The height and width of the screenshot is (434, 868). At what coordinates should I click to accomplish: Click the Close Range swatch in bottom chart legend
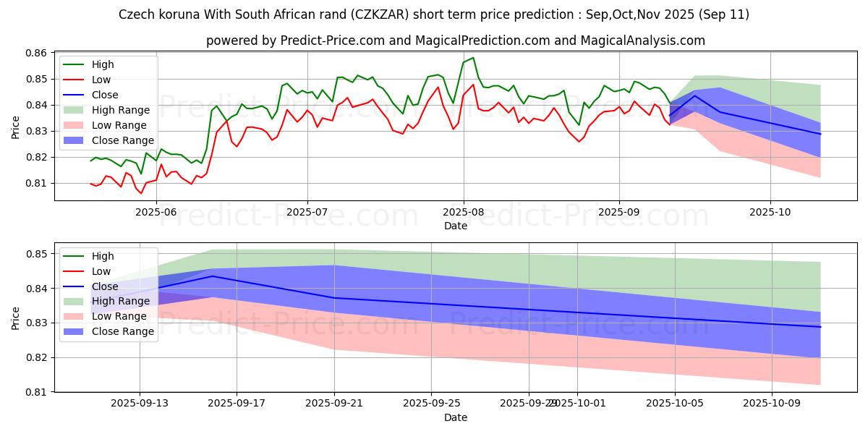click(x=75, y=331)
